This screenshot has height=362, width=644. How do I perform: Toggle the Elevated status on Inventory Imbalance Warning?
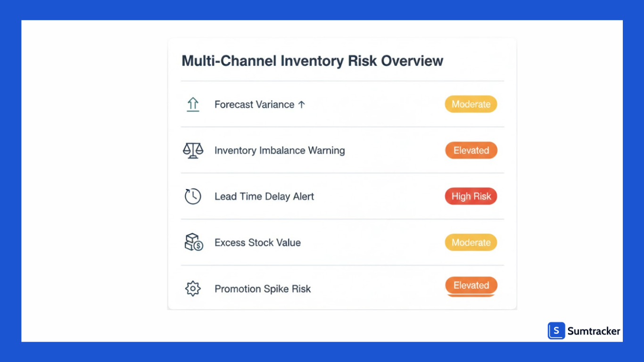(471, 150)
